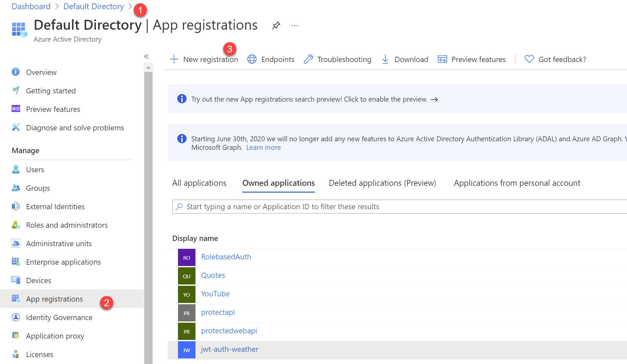627x364 pixels.
Task: Switch to Deleted applications (Preview) tab
Action: 382,183
